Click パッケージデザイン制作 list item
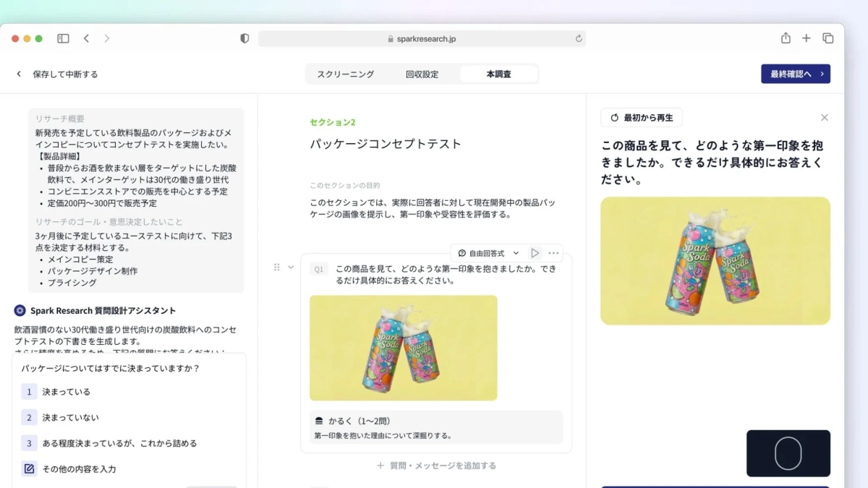This screenshot has height=488, width=868. [x=93, y=271]
